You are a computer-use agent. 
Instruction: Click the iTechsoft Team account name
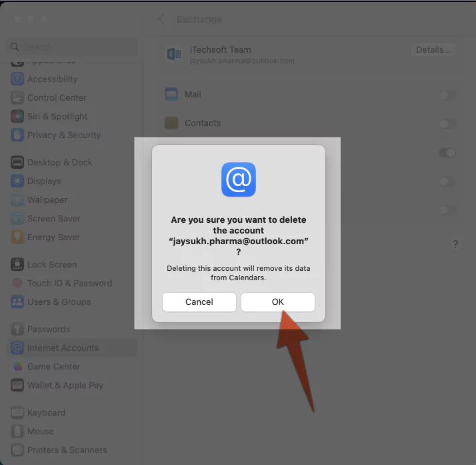[221, 50]
